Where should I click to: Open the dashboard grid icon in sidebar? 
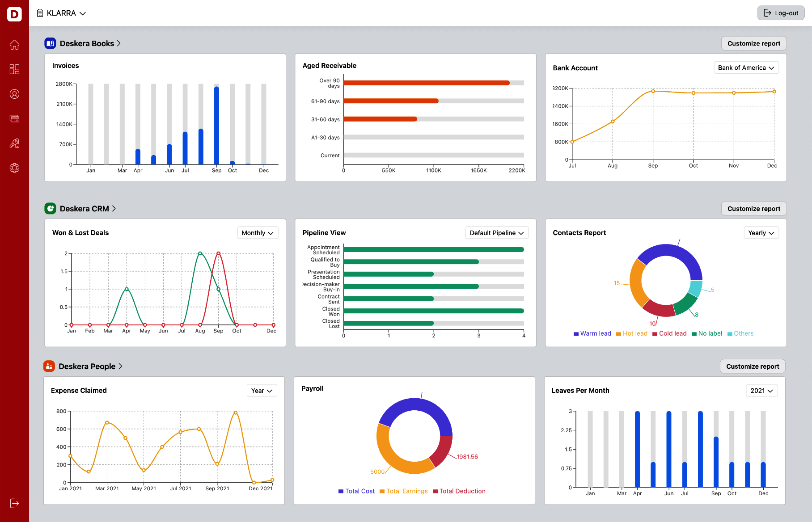(x=14, y=69)
